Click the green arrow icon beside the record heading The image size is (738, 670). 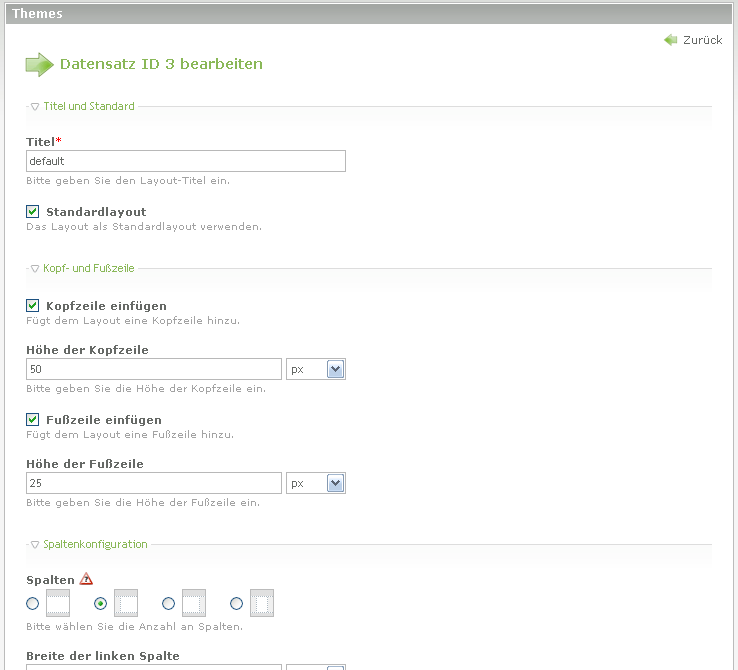(39, 65)
